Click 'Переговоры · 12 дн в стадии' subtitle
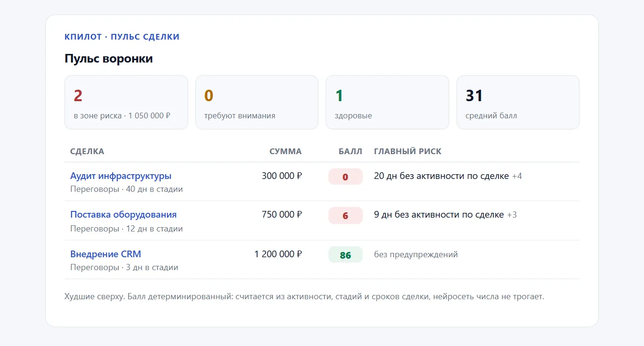This screenshot has height=346, width=644. [126, 229]
